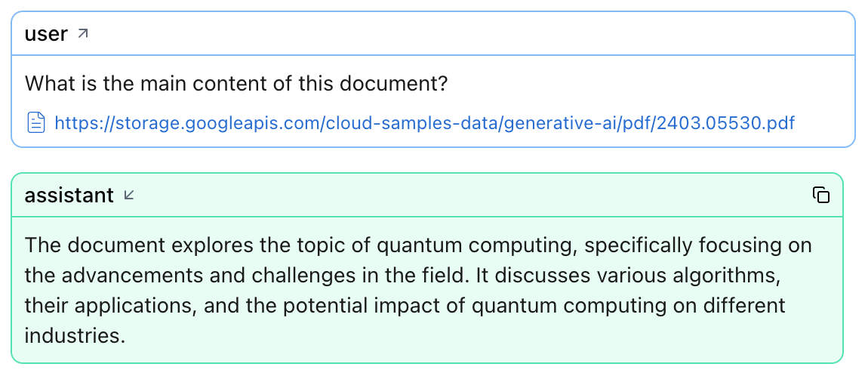Select the "assistant" role label

pyautogui.click(x=69, y=196)
